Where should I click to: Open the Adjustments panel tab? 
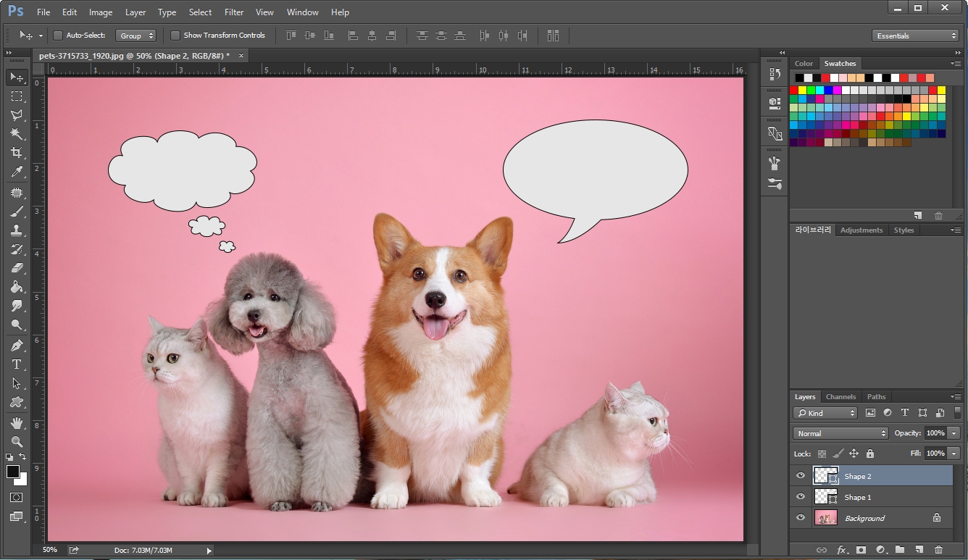(x=861, y=230)
